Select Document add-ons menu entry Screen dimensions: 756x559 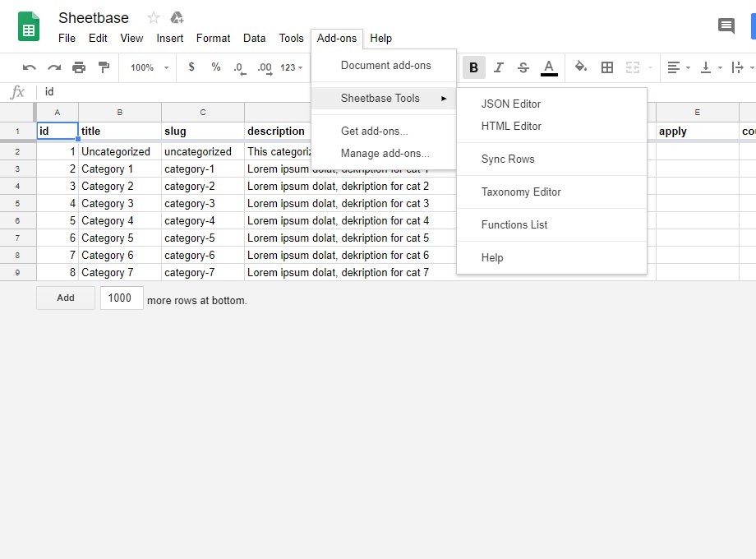point(384,66)
